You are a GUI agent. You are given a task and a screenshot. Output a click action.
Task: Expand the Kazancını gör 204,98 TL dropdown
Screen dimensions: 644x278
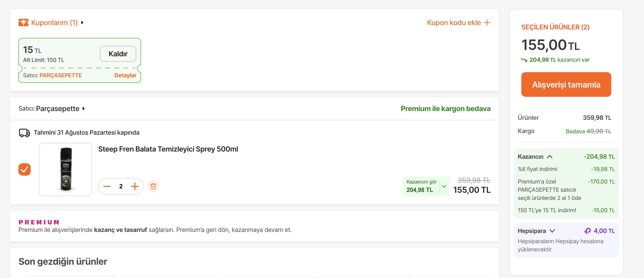click(x=426, y=186)
